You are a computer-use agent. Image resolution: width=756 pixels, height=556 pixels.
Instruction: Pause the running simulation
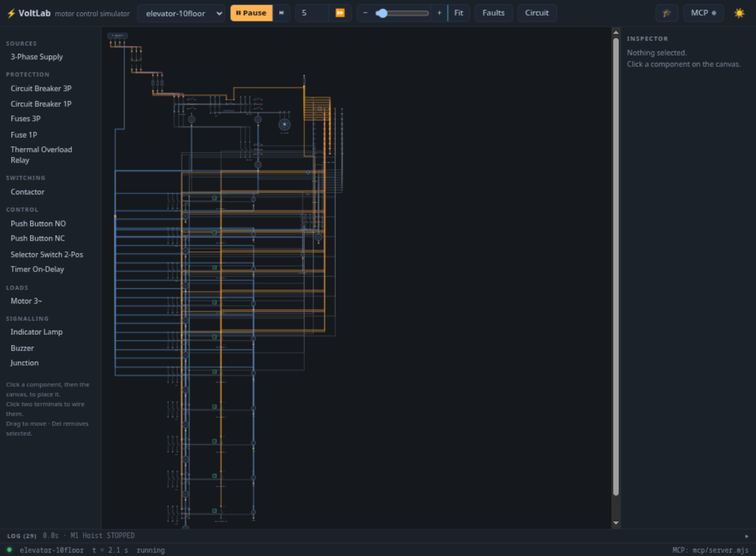point(251,13)
